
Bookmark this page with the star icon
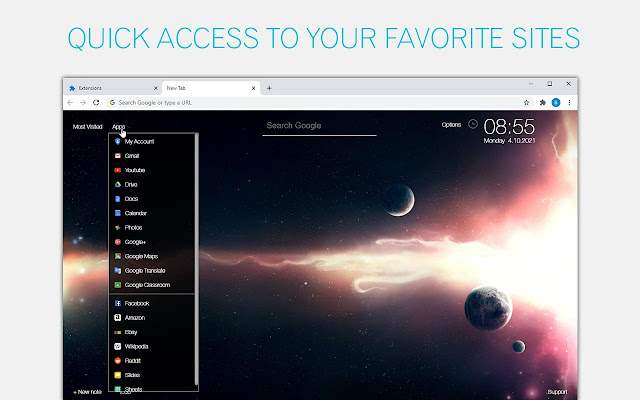[x=527, y=102]
